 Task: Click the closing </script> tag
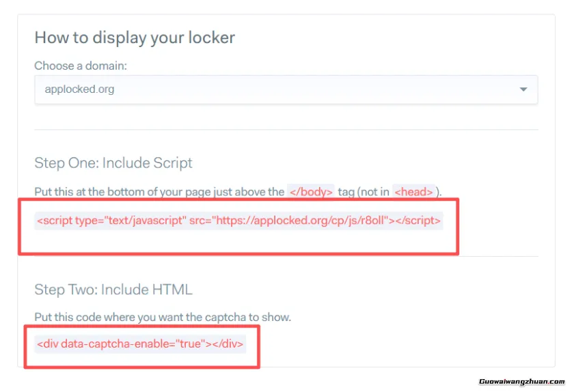tap(418, 221)
